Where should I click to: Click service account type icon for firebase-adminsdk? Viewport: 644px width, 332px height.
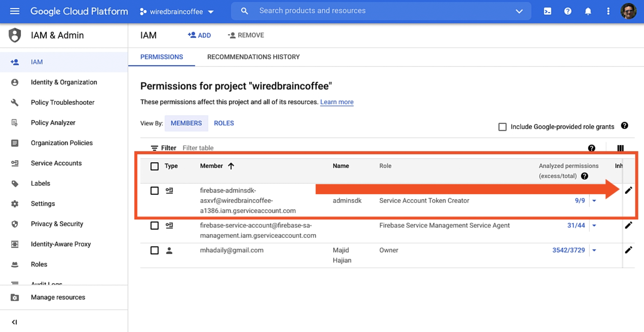(x=169, y=191)
